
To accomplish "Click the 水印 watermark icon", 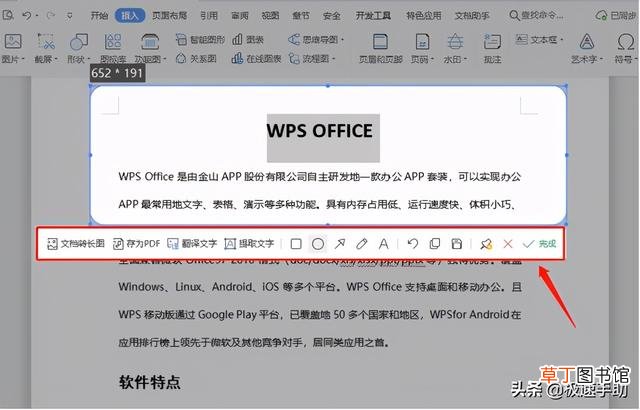I will point(455,42).
